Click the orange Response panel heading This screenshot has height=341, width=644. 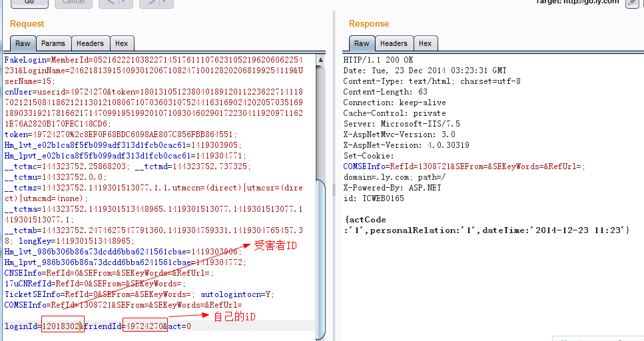[369, 24]
